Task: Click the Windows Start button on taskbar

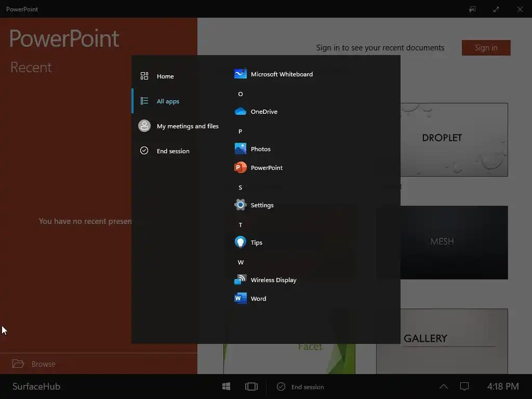Action: click(x=226, y=387)
